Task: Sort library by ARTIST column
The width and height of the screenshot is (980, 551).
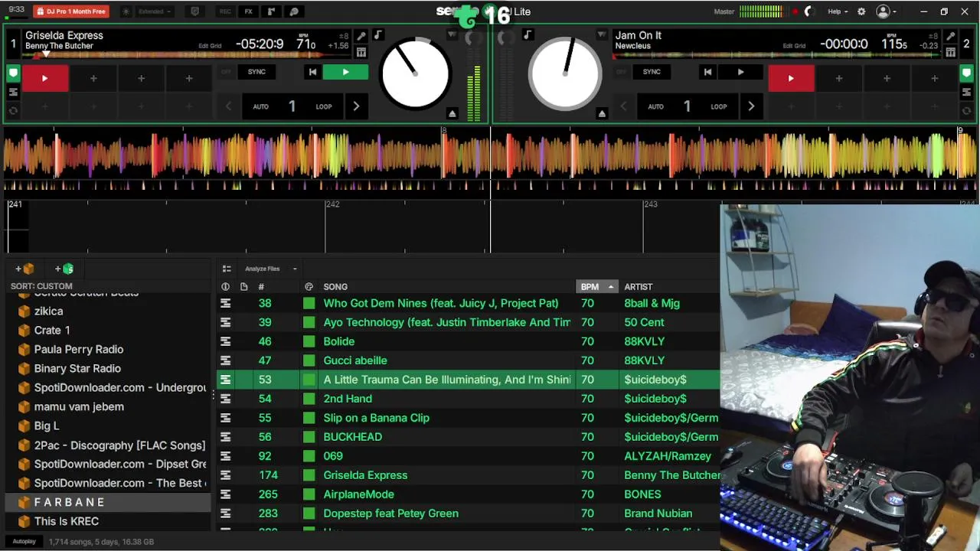Action: [x=638, y=287]
